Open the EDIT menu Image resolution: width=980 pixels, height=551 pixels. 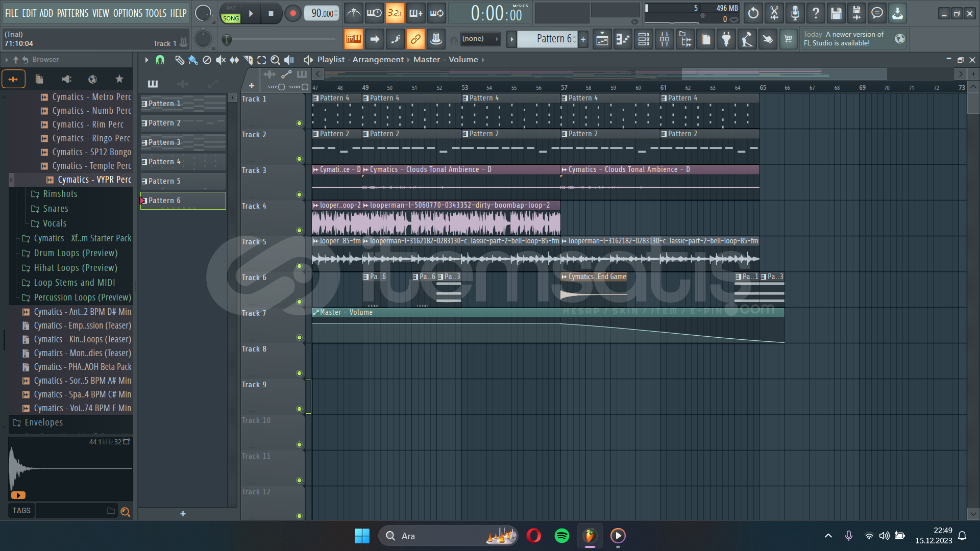click(29, 13)
